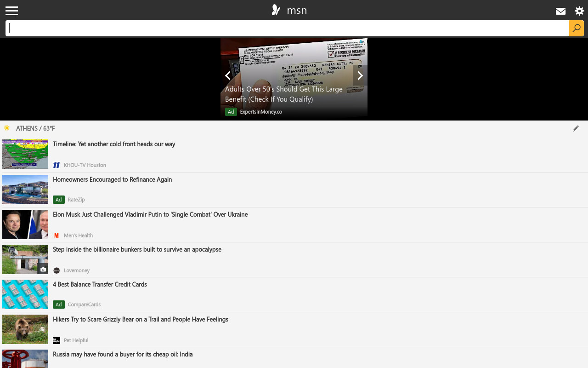Click the ExpertsInMoney.co source label

coord(261,112)
